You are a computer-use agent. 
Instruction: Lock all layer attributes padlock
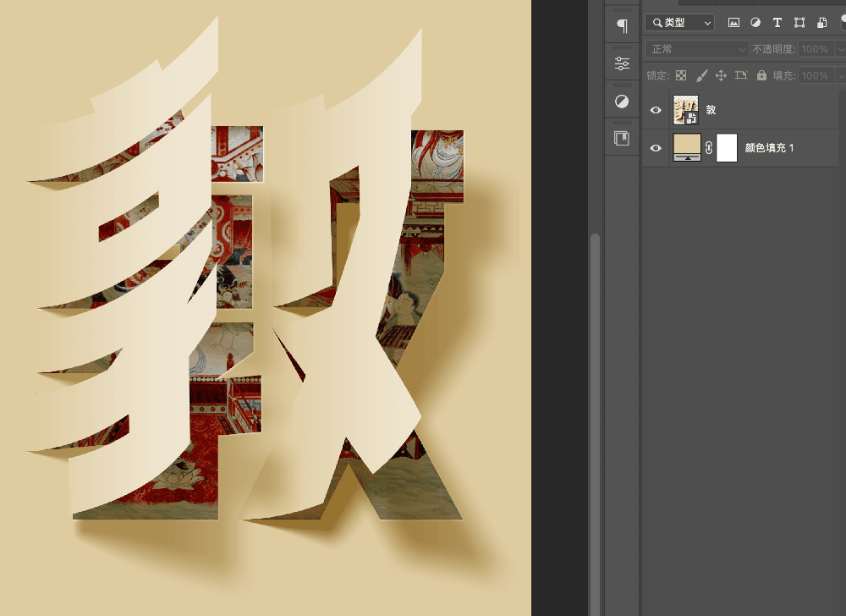point(761,75)
